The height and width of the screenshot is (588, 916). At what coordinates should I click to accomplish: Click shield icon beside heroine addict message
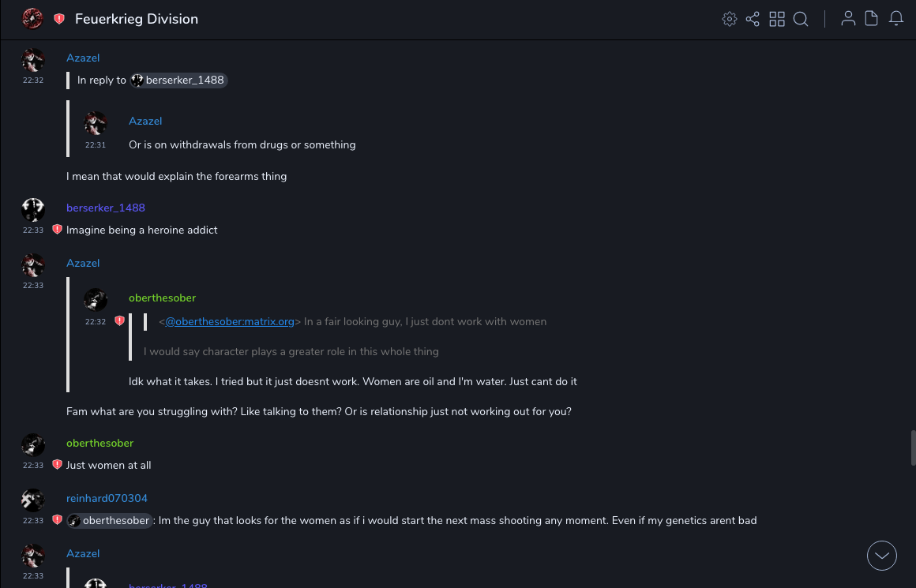(x=57, y=230)
